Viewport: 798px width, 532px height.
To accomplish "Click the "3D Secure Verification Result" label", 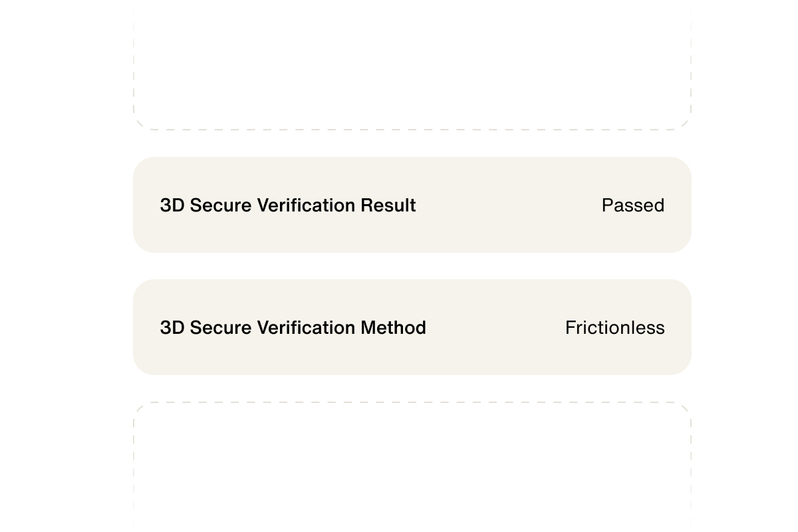I will click(287, 205).
